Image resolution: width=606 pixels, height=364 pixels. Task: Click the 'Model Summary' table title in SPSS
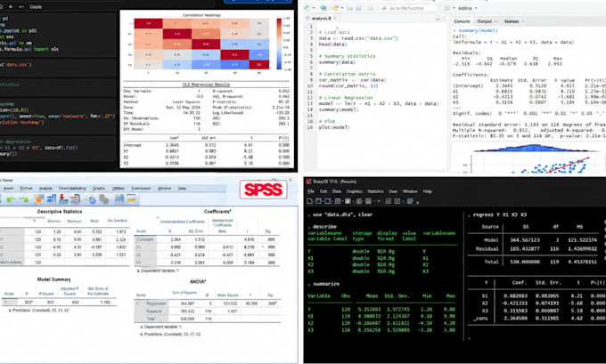point(53,279)
